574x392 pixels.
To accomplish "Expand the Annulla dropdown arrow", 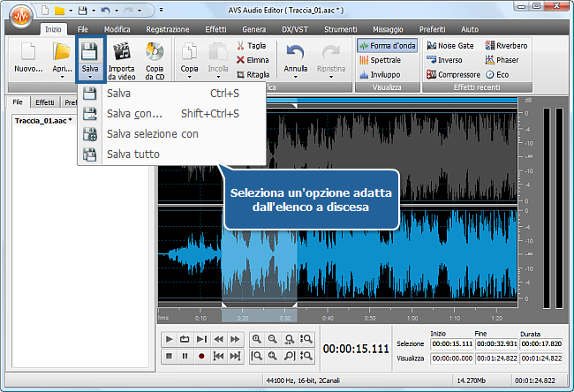I will pyautogui.click(x=295, y=77).
